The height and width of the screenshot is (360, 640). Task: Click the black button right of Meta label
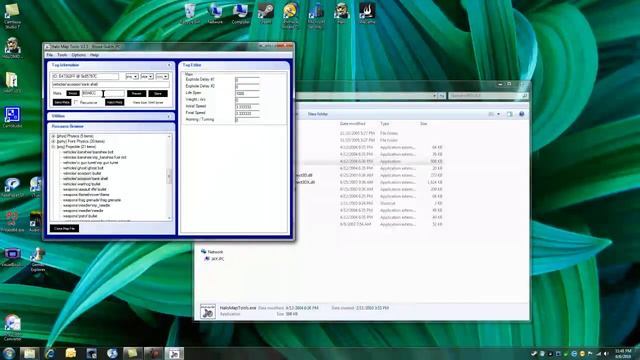73,93
